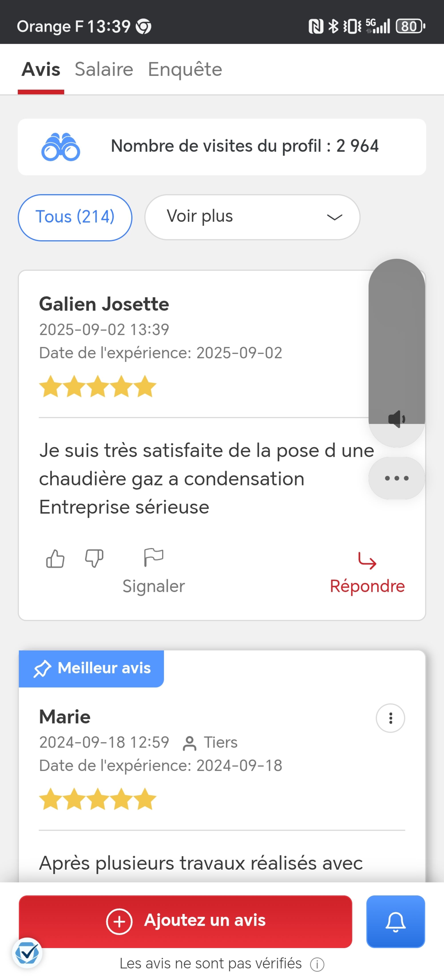Screen dimensions: 444x980
Task: Select the Avis tab
Action: (41, 69)
